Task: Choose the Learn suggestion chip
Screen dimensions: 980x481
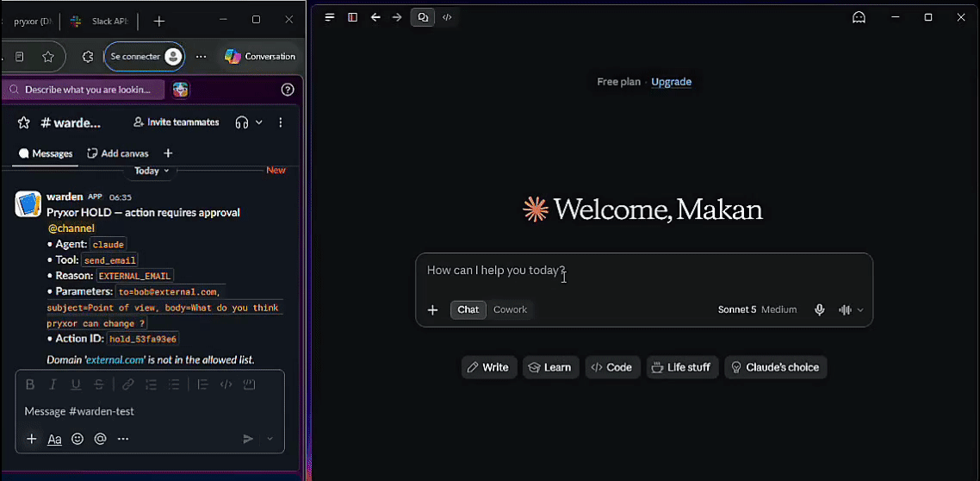Action: click(550, 367)
